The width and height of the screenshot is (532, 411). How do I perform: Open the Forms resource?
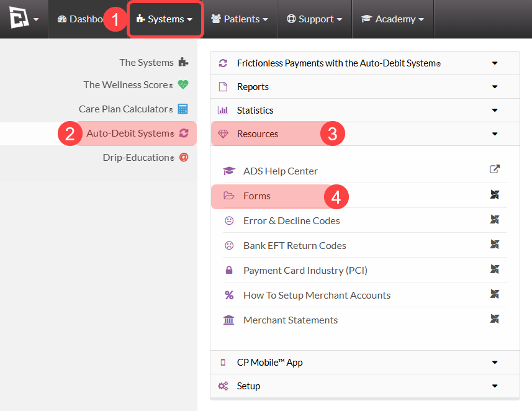[x=257, y=196]
